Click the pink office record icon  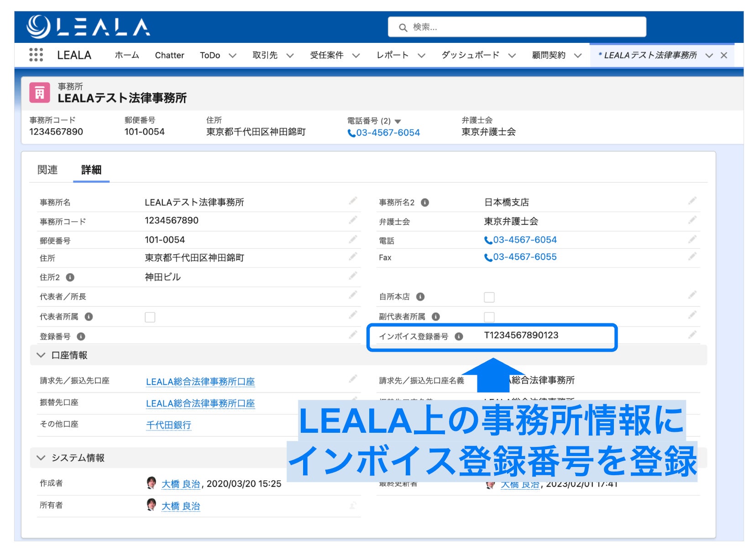pyautogui.click(x=40, y=93)
